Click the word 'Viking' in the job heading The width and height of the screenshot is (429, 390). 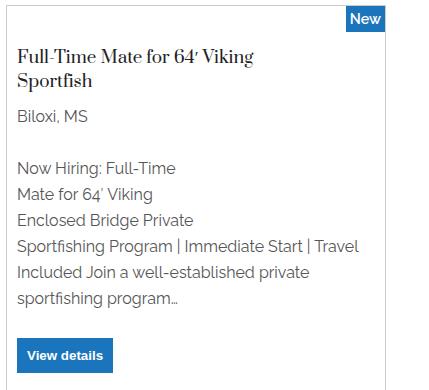point(228,57)
